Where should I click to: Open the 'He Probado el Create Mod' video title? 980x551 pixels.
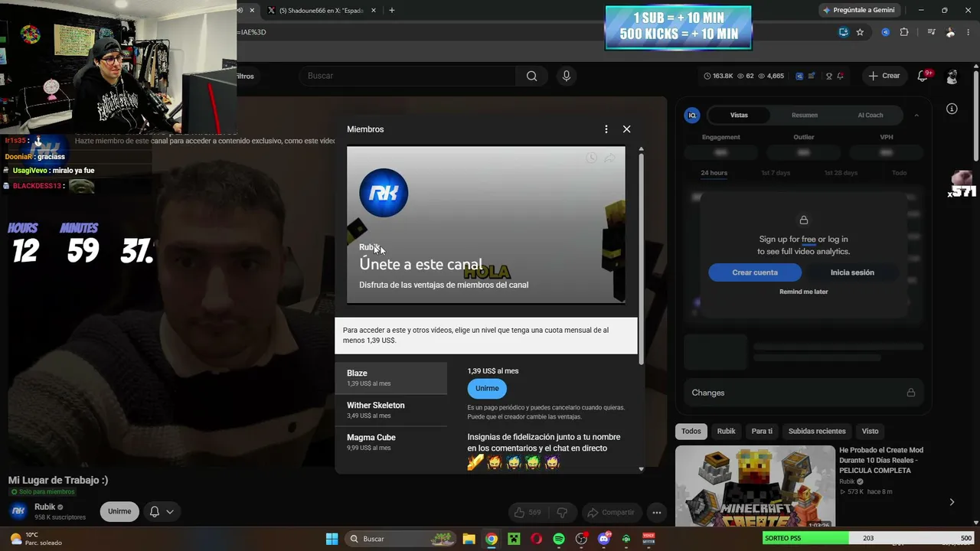click(x=881, y=461)
